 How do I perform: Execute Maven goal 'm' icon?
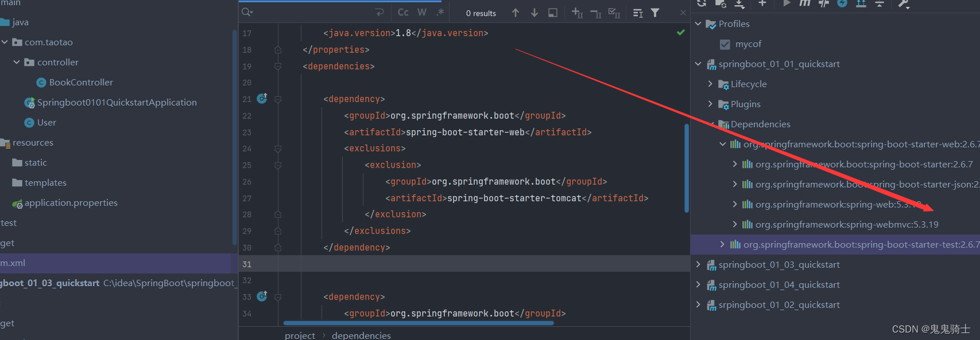(805, 3)
